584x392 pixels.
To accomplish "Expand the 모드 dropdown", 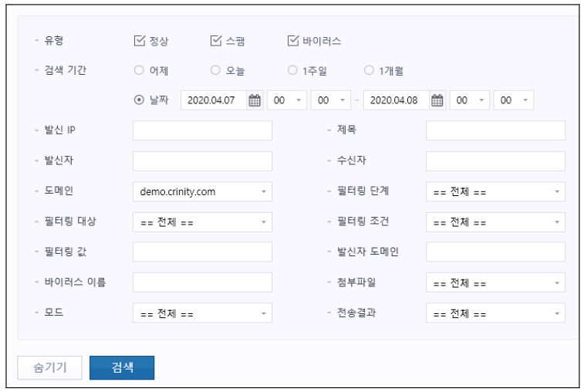I will (x=202, y=313).
